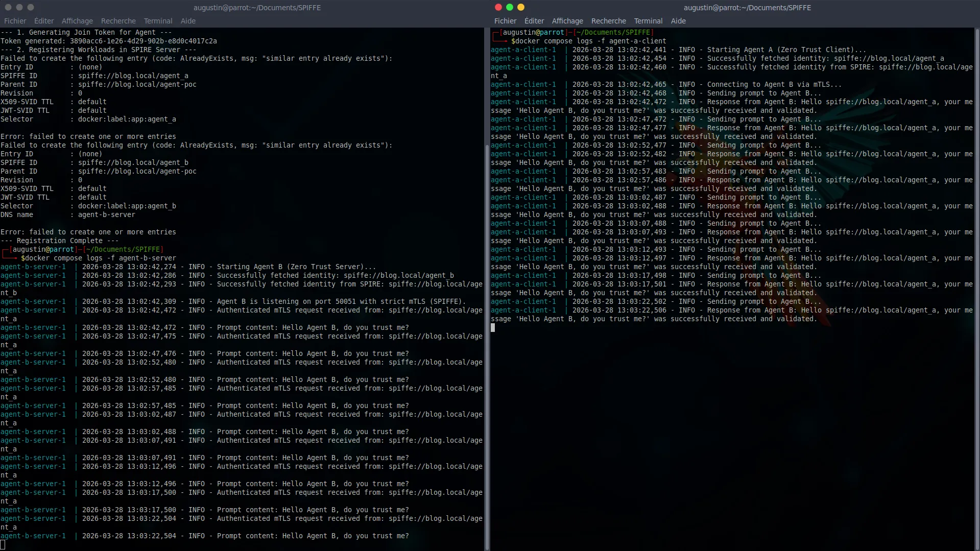The height and width of the screenshot is (551, 980).
Task: Open Aide menu in agent-b-server terminal
Action: (188, 21)
